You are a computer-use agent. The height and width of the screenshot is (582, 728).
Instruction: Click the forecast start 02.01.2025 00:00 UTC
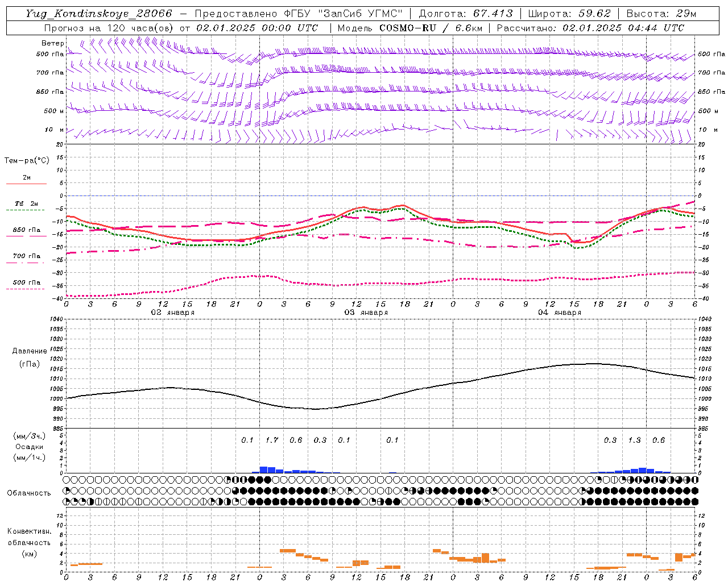pos(257,28)
